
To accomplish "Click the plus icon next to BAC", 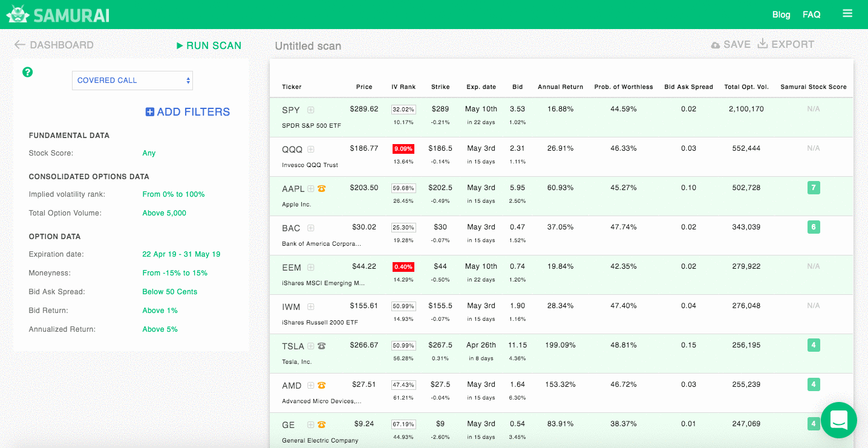I will coord(311,228).
